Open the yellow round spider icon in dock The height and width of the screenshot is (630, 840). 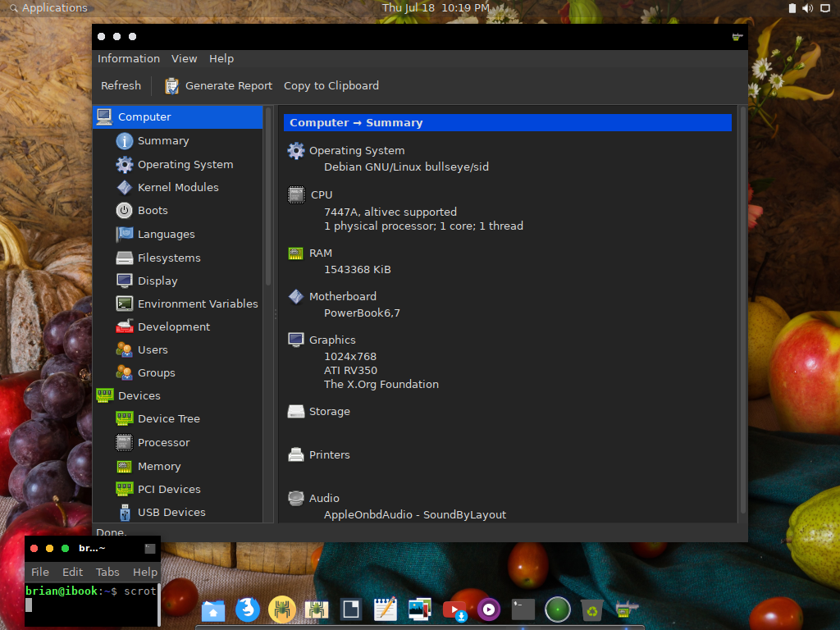pos(282,609)
